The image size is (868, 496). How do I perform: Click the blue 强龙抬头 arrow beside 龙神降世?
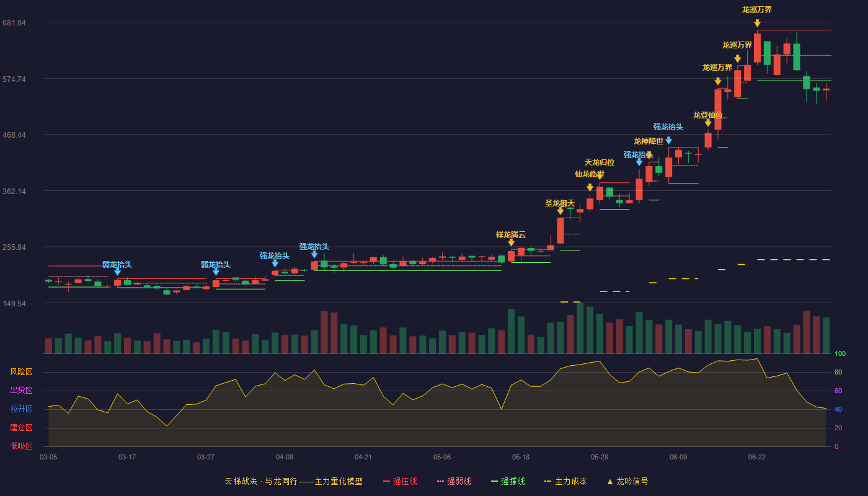click(639, 162)
